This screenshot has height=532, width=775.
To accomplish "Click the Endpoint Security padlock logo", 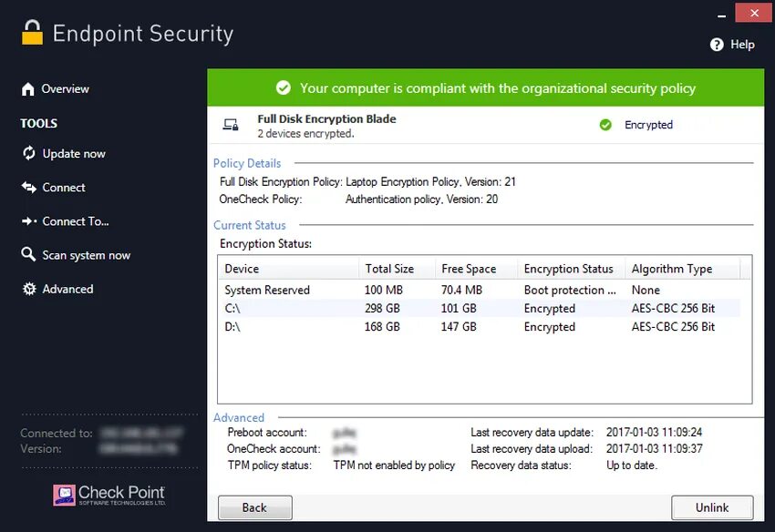I will tap(32, 33).
